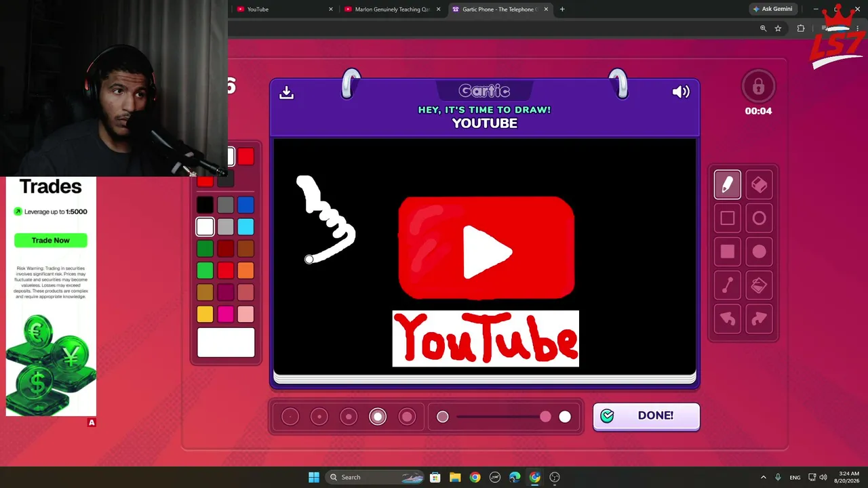The width and height of the screenshot is (868, 488).
Task: Select the pencil drawing tool
Action: 727,185
